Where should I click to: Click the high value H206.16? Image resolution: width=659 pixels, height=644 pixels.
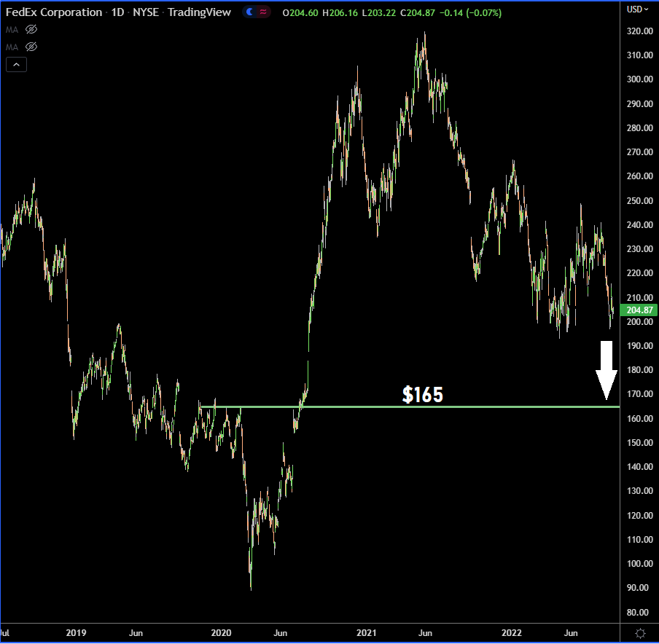pyautogui.click(x=340, y=13)
